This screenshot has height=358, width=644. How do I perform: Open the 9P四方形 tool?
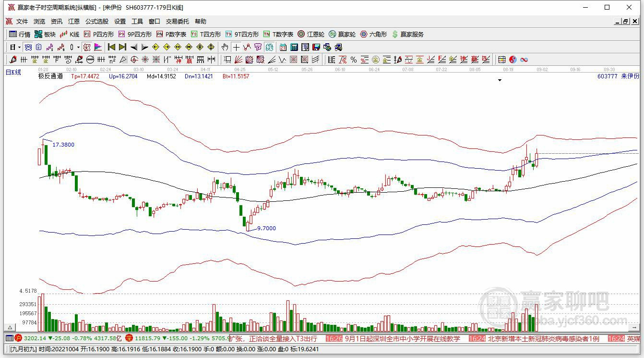(x=135, y=34)
